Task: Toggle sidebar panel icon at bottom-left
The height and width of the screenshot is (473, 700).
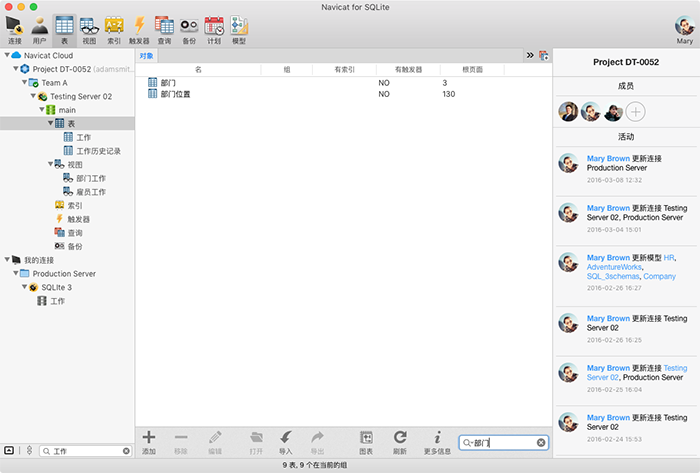Action: click(9, 450)
